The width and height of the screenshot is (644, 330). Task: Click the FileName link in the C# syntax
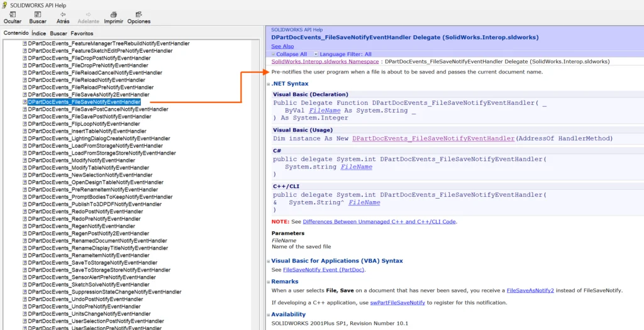356,167
